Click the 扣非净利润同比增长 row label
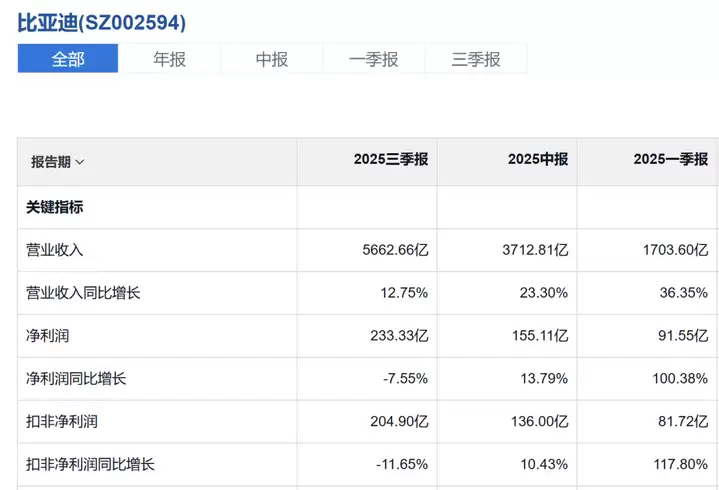 coord(90,465)
